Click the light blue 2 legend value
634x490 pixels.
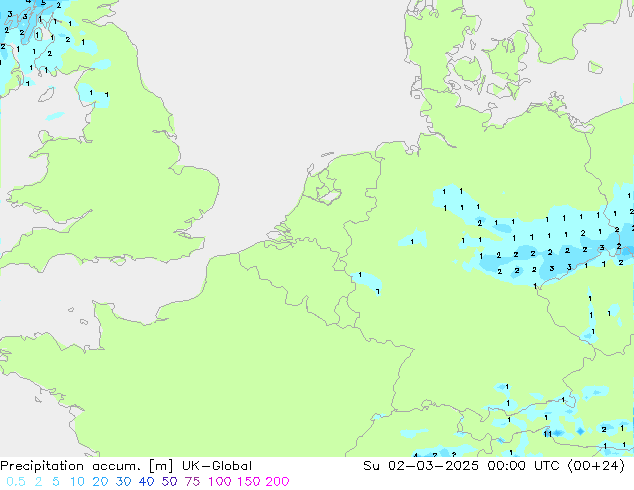point(38,482)
